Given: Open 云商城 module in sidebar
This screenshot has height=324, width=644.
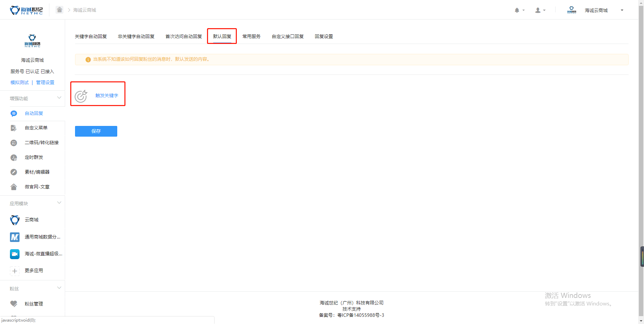Looking at the screenshot, I should click(32, 220).
